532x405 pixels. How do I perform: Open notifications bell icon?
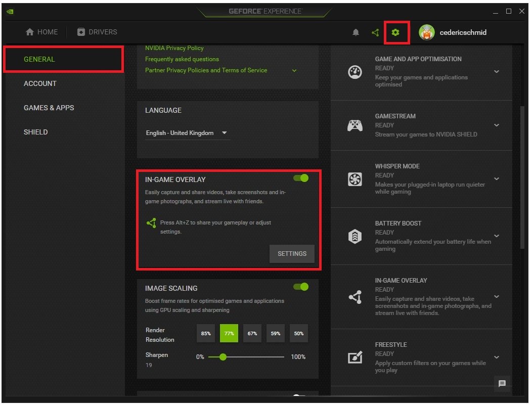tap(356, 32)
